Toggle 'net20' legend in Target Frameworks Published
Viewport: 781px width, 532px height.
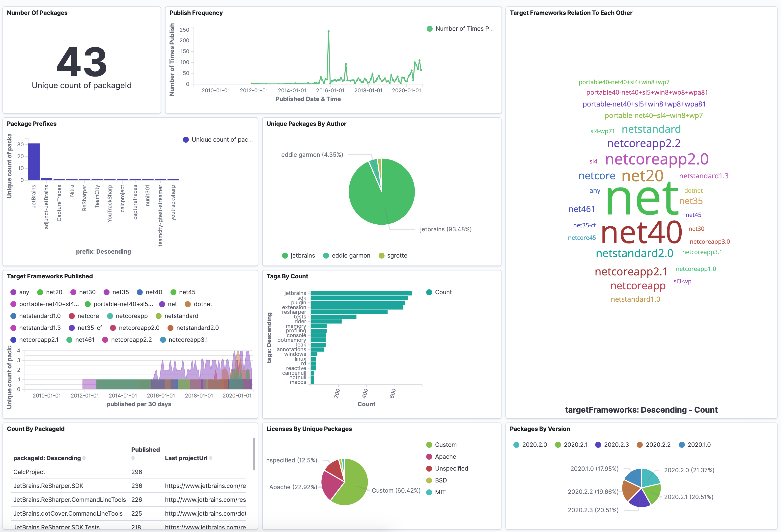point(50,292)
